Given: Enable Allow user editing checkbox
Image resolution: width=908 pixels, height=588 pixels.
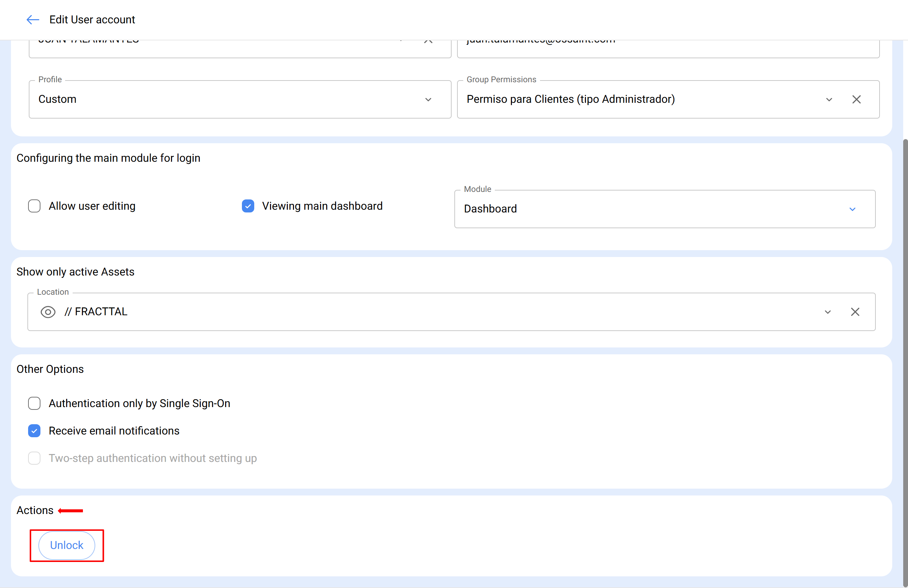Looking at the screenshot, I should point(34,206).
